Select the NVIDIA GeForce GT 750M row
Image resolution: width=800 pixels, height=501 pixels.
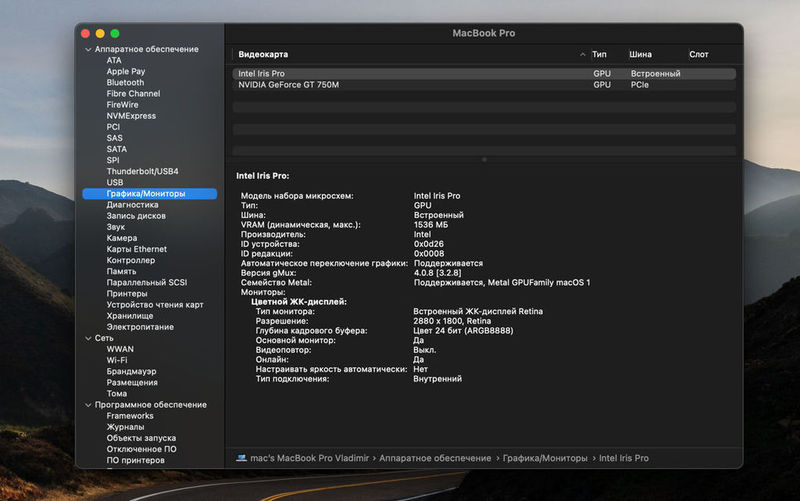(x=484, y=85)
